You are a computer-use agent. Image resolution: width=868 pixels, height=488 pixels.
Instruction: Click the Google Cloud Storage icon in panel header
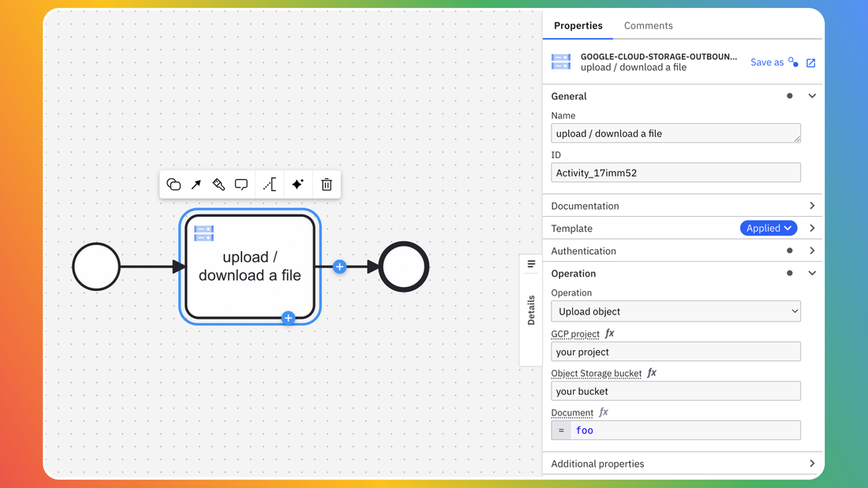(561, 61)
